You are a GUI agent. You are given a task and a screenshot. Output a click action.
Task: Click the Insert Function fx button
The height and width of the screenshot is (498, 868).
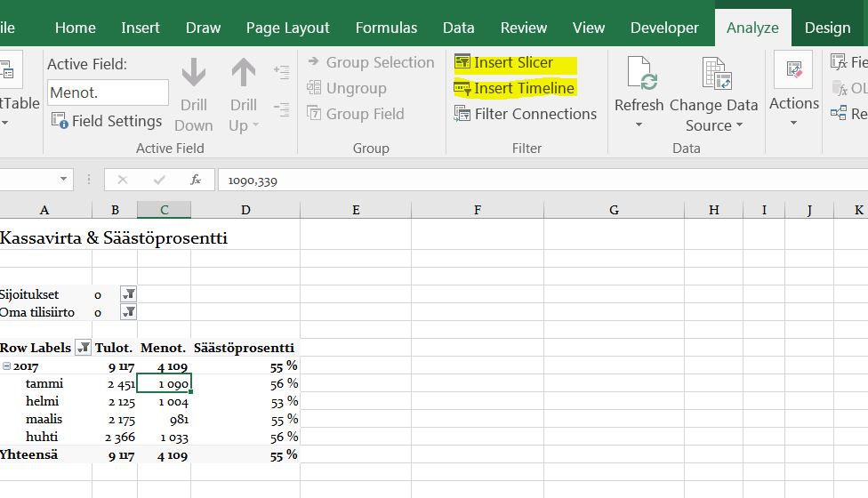coord(196,180)
